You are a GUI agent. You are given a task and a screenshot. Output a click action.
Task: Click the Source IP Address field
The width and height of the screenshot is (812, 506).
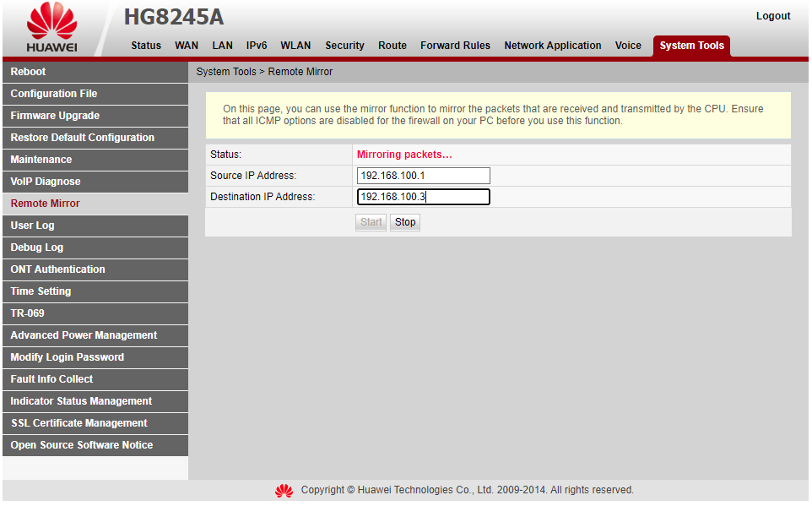423,176
